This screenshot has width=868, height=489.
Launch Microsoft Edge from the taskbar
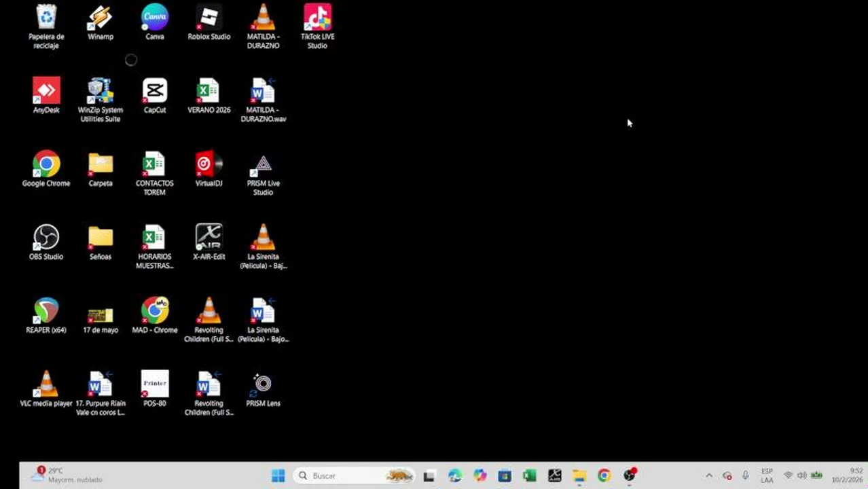click(x=454, y=475)
